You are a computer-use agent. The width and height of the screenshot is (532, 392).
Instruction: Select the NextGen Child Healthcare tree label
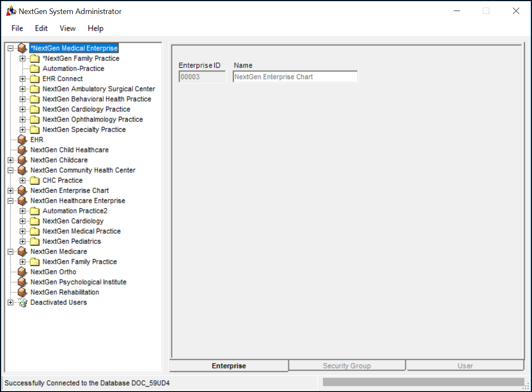(69, 150)
